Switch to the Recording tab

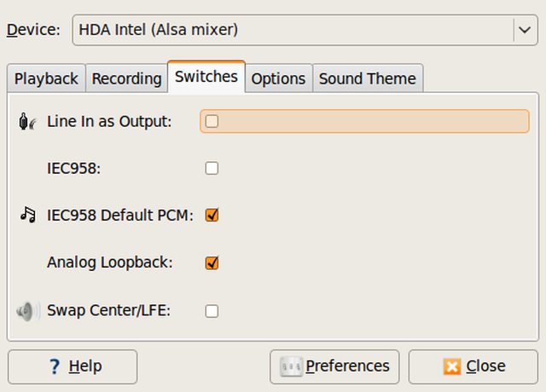point(127,78)
